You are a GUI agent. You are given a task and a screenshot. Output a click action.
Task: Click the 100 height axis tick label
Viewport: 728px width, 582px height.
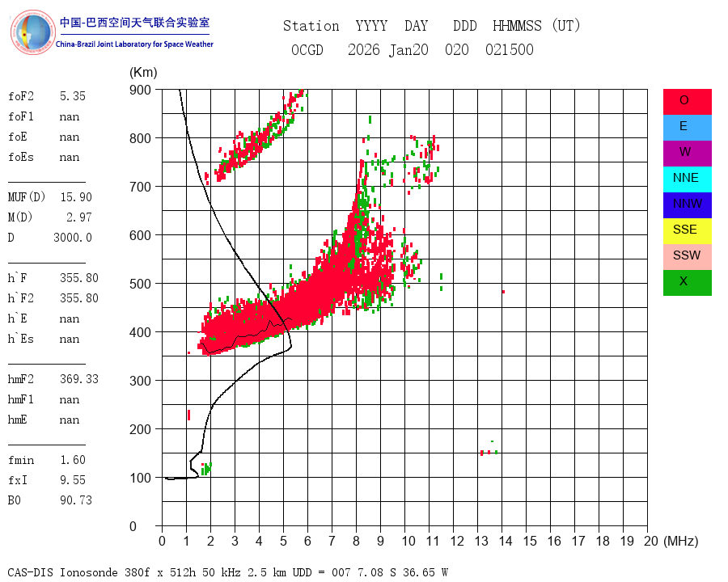(x=140, y=478)
